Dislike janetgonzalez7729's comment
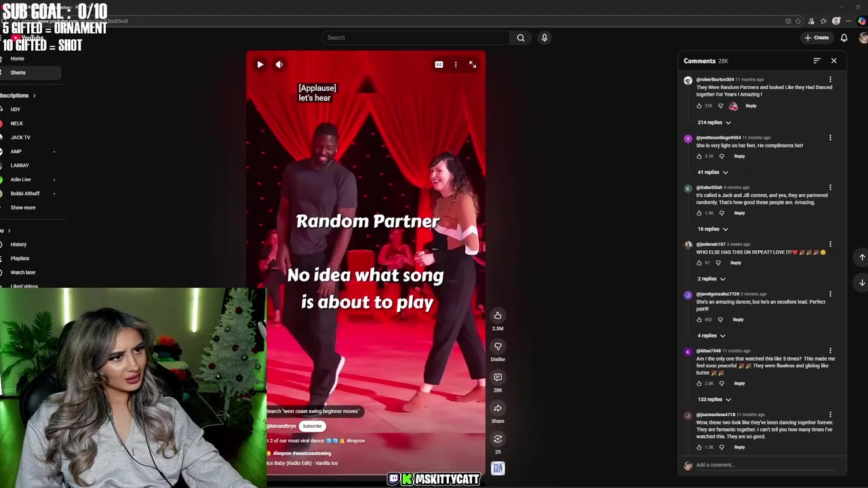 click(720, 320)
